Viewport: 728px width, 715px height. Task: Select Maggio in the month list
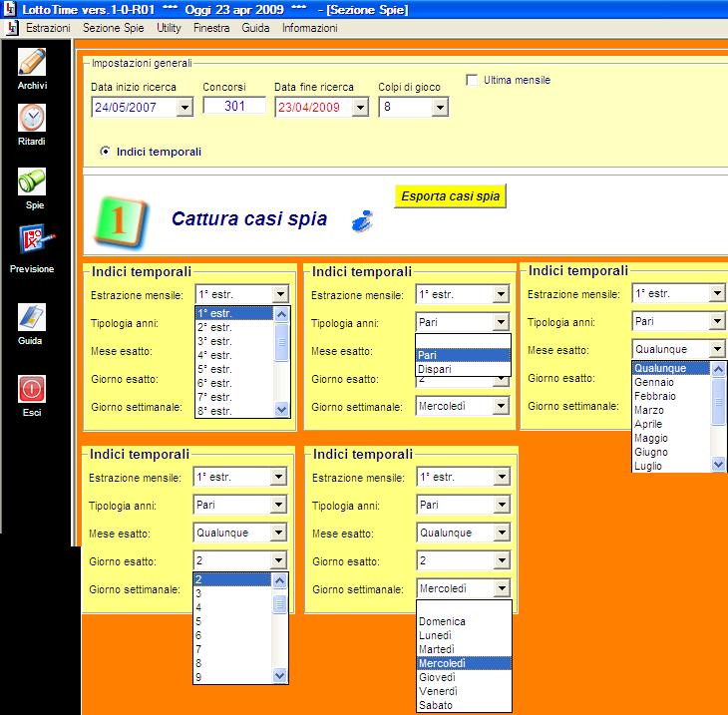tap(671, 438)
